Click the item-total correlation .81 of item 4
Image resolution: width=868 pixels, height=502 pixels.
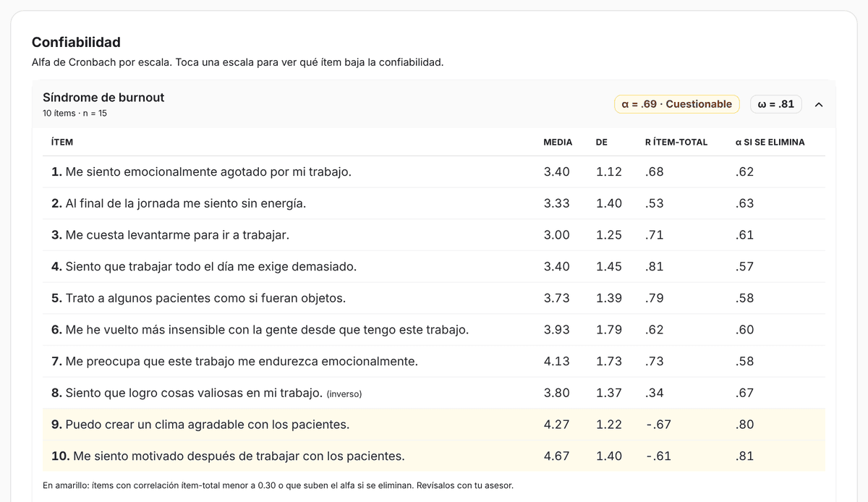[x=654, y=267]
